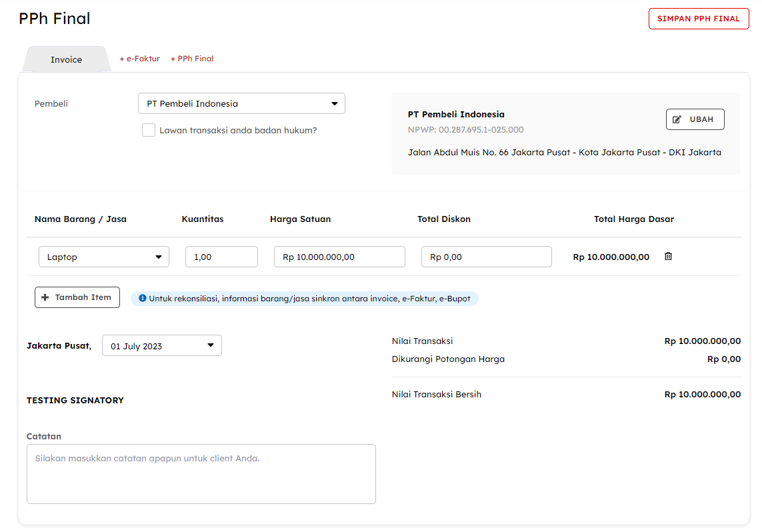
Task: Click the Harga Satuan price field
Action: pyautogui.click(x=339, y=257)
